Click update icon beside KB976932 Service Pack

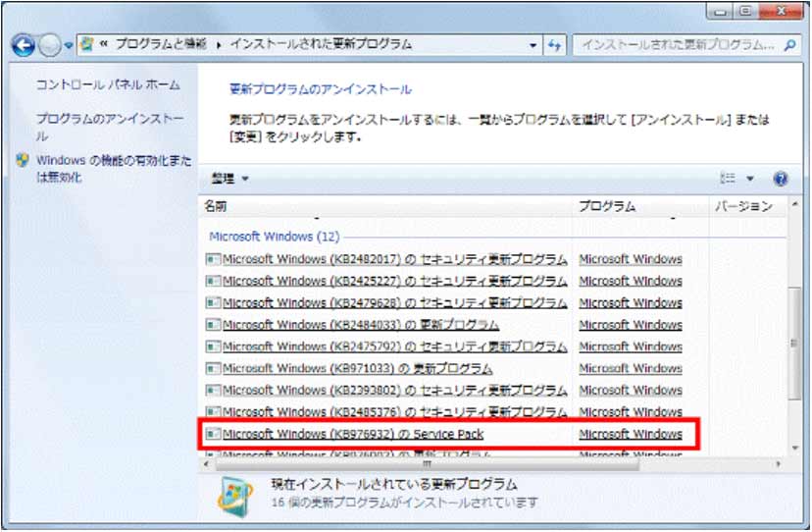point(213,434)
